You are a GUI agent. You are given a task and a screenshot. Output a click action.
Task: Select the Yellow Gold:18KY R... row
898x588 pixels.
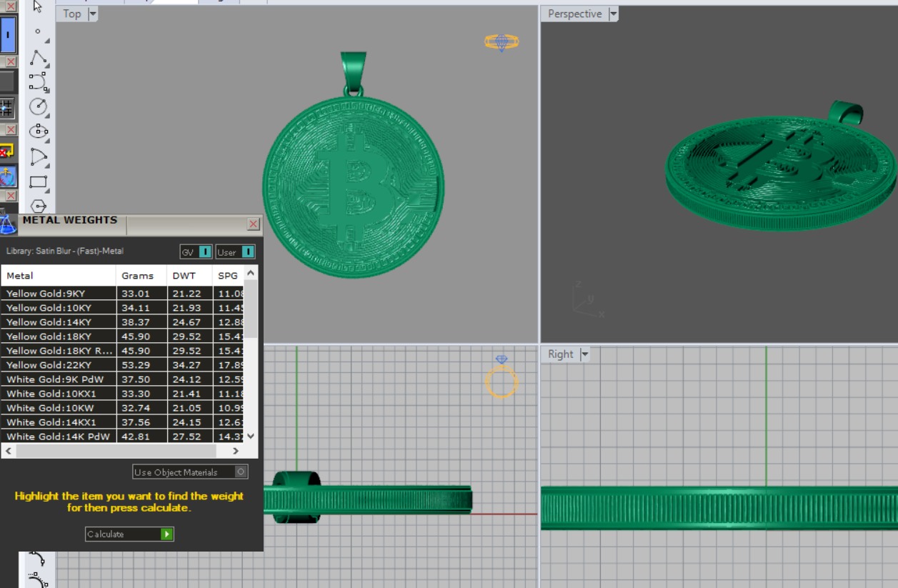pyautogui.click(x=122, y=351)
